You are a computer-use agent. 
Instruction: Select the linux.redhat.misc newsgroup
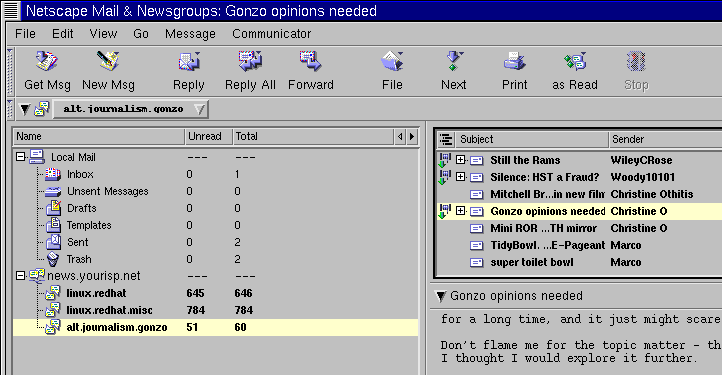[x=109, y=310]
